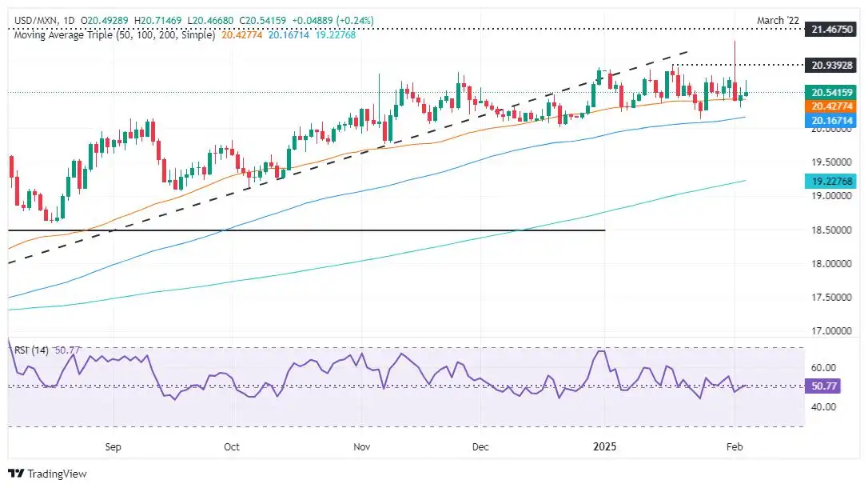Viewport: 868px width, 488px height.
Task: Click the TradingView logo
Action: [x=47, y=474]
